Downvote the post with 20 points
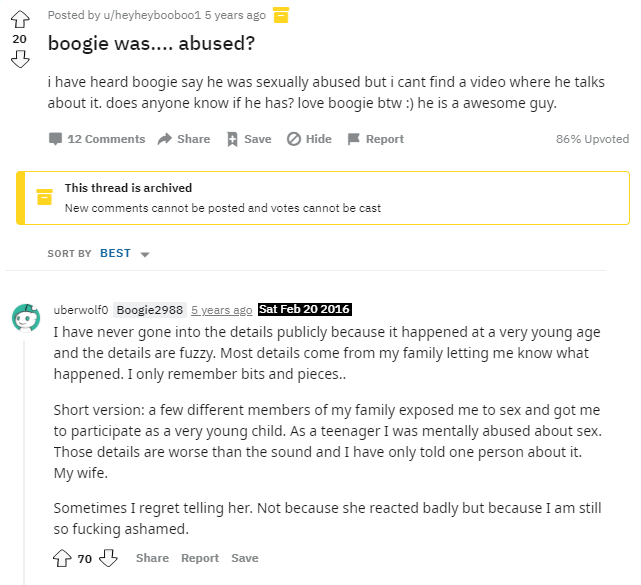Image resolution: width=641 pixels, height=585 pixels. pos(20,60)
